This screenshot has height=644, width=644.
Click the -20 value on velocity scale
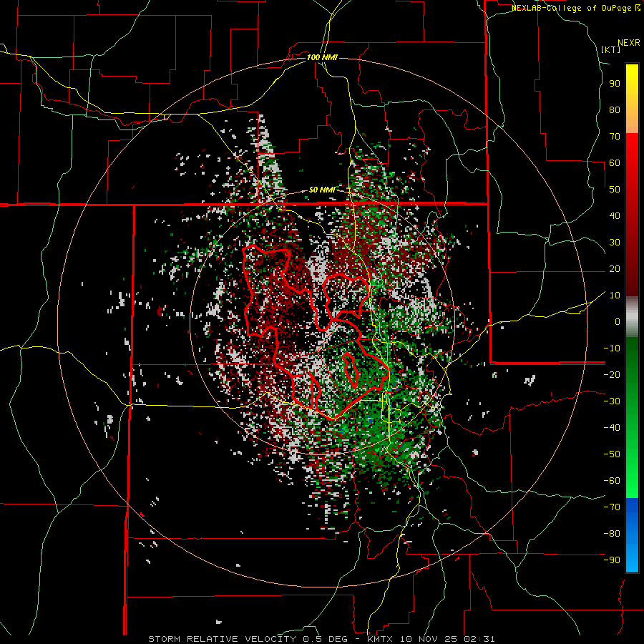(612, 374)
